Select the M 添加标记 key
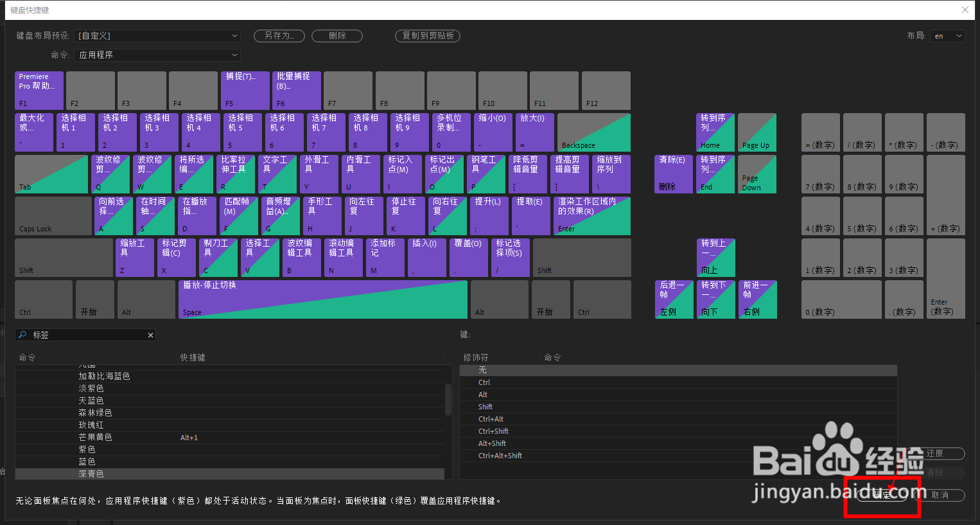 coord(385,258)
